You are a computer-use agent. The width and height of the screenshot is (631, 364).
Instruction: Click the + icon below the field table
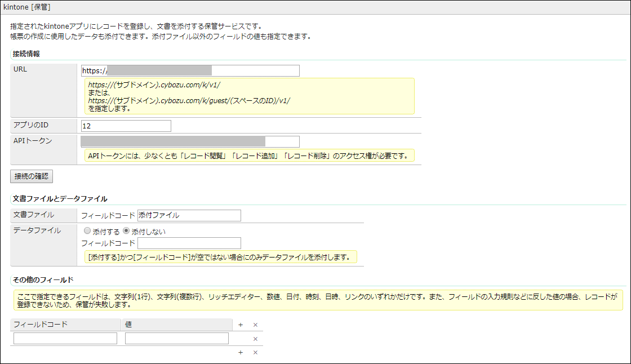pos(241,352)
